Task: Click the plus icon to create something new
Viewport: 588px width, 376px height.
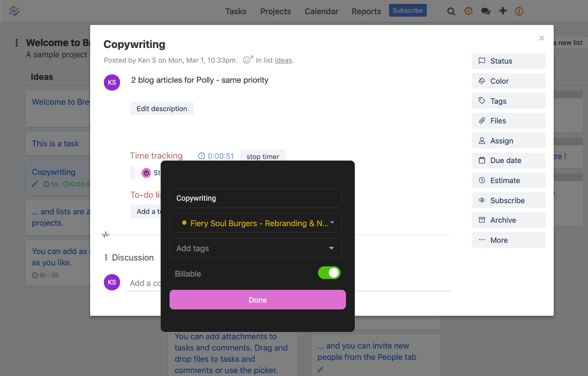Action: pos(503,10)
